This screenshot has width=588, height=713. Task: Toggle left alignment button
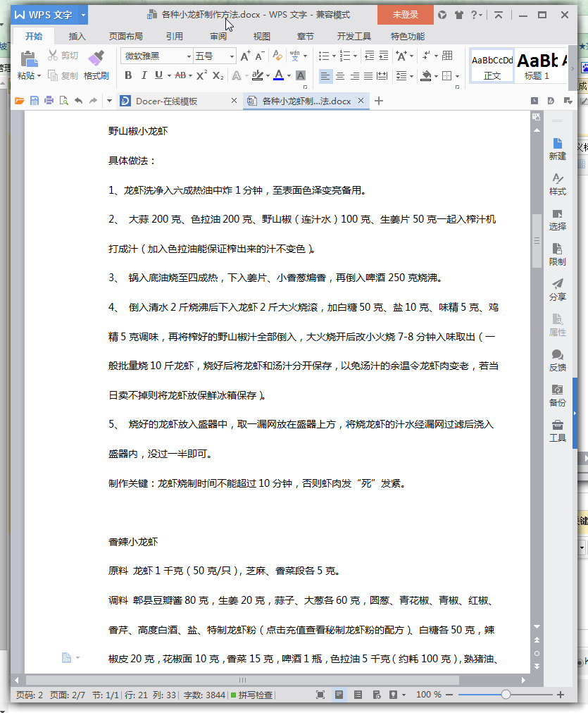tap(325, 76)
